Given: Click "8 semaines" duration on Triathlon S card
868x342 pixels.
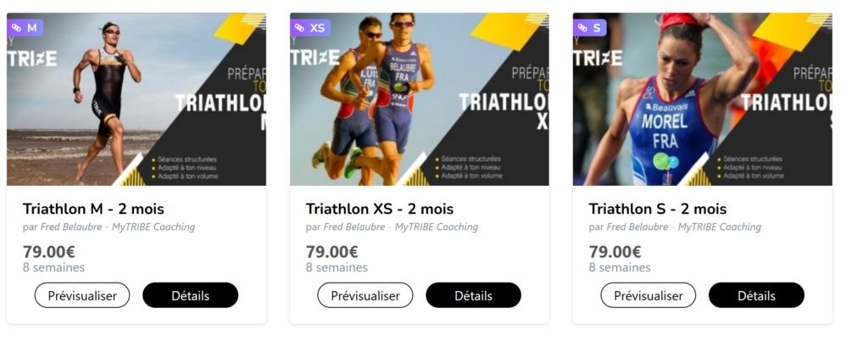Looking at the screenshot, I should pos(620,267).
